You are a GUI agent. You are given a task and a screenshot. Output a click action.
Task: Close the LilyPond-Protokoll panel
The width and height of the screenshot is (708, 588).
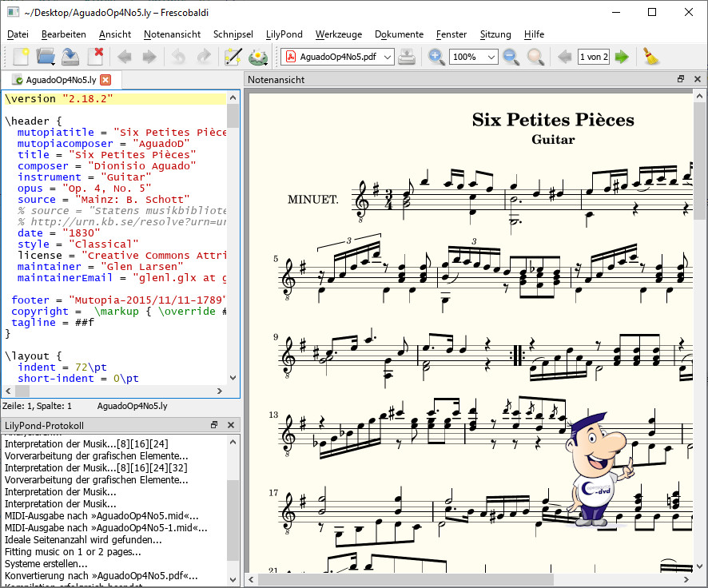230,426
